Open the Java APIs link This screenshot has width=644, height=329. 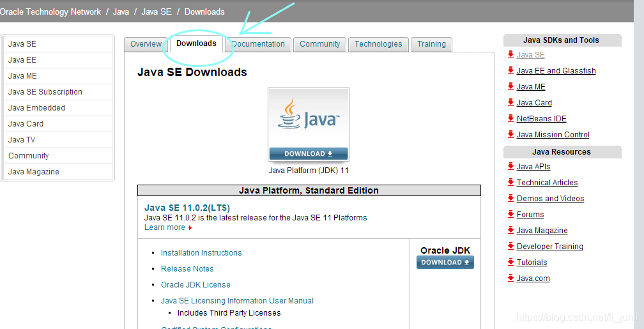pyautogui.click(x=533, y=167)
